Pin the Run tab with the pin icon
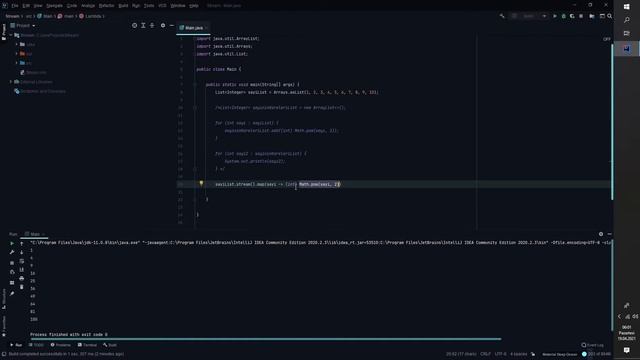This screenshot has width=640, height=360. point(12,293)
